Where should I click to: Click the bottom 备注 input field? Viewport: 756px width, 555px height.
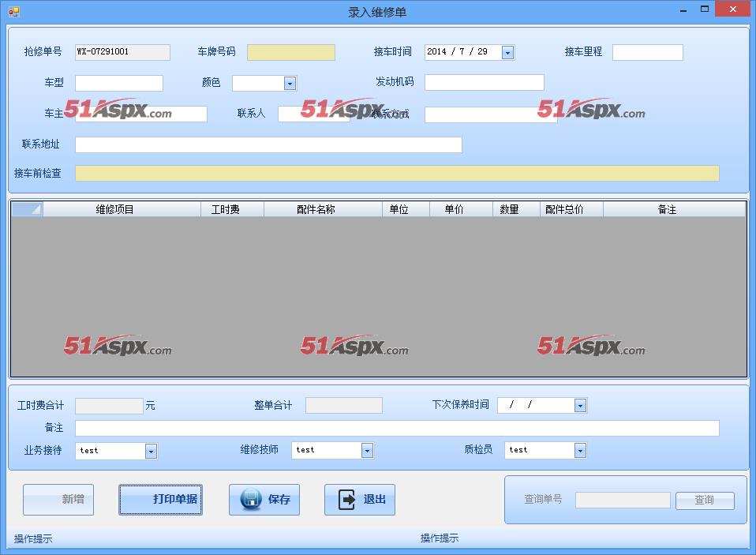pos(397,428)
